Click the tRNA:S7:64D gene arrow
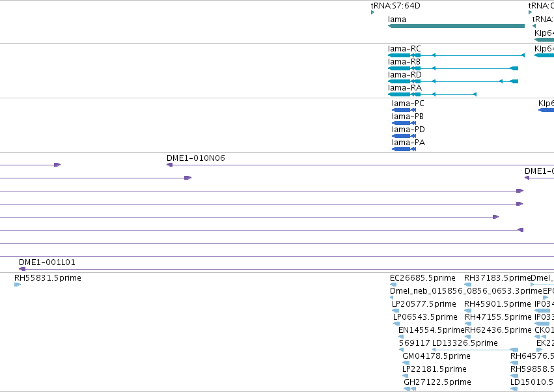The height and width of the screenshot is (392, 554). tap(372, 13)
